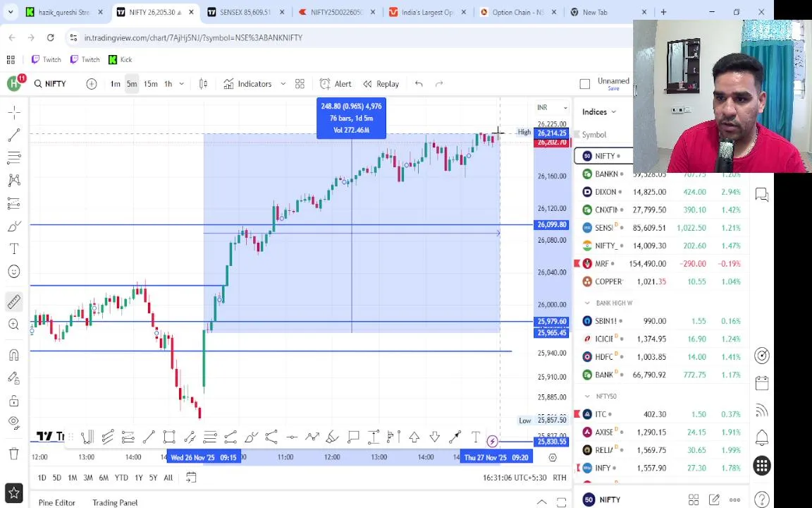Toggle lock all drawing tools
The width and height of the screenshot is (812, 508).
coord(14,401)
